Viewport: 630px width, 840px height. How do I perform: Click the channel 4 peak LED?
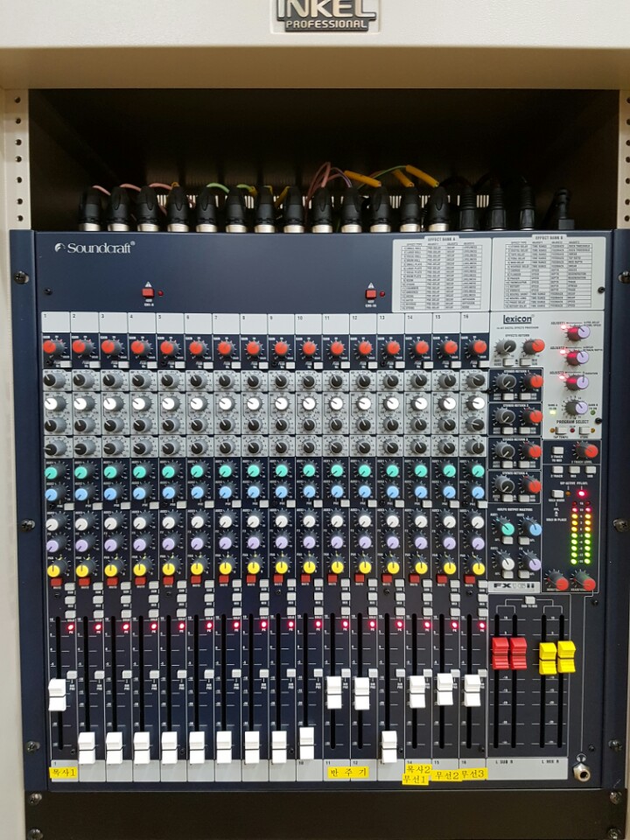click(154, 626)
